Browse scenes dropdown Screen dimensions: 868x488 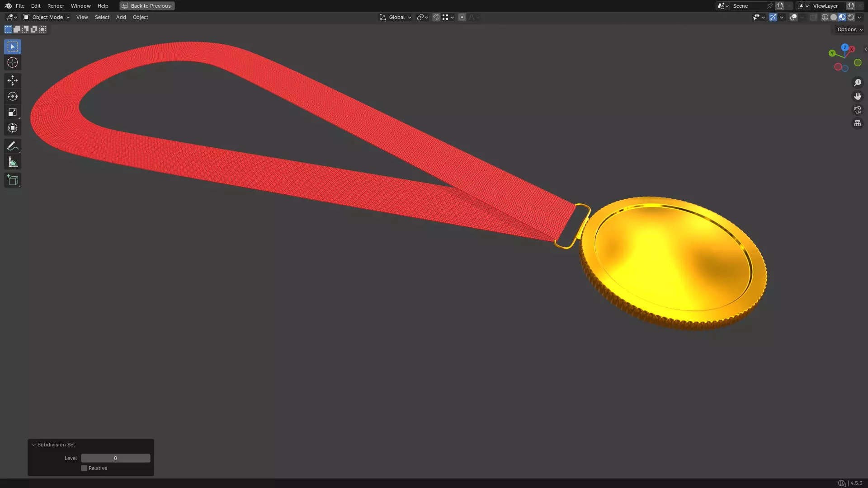(723, 6)
